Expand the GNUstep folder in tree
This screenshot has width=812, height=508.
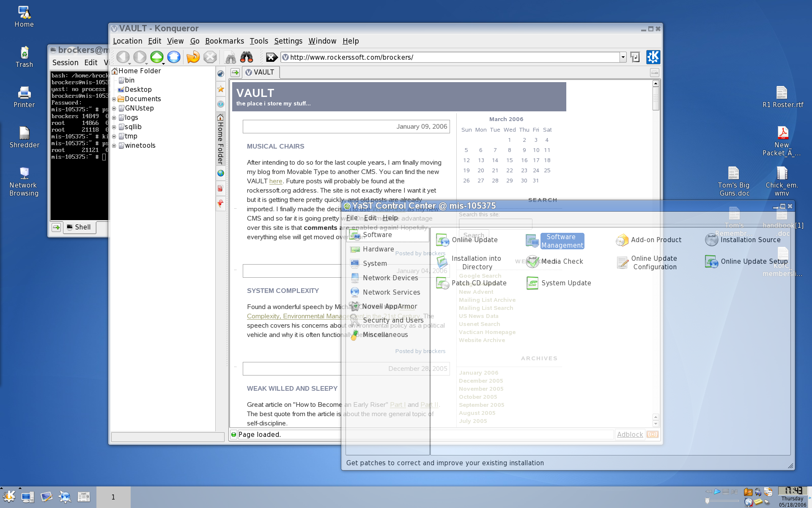(x=114, y=108)
